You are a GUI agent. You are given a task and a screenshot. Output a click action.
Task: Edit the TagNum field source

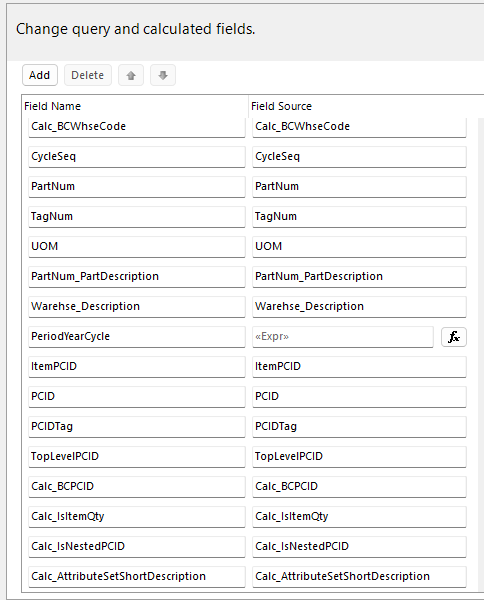tap(359, 217)
